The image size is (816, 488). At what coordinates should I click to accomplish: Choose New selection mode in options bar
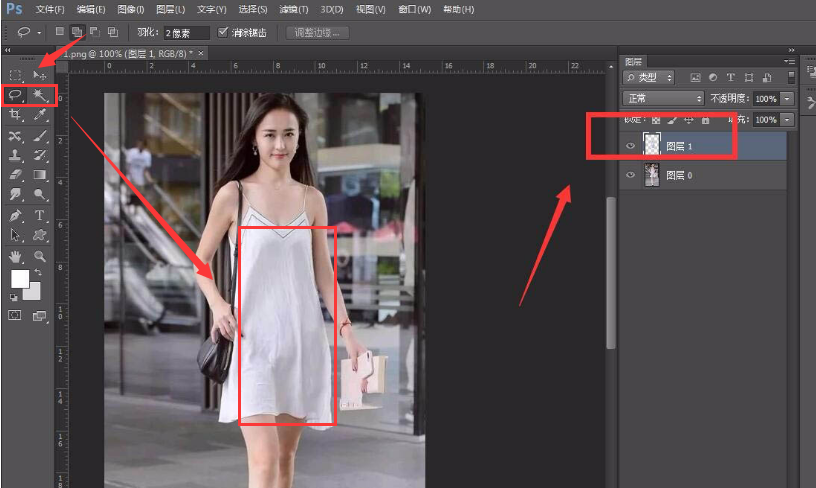60,32
